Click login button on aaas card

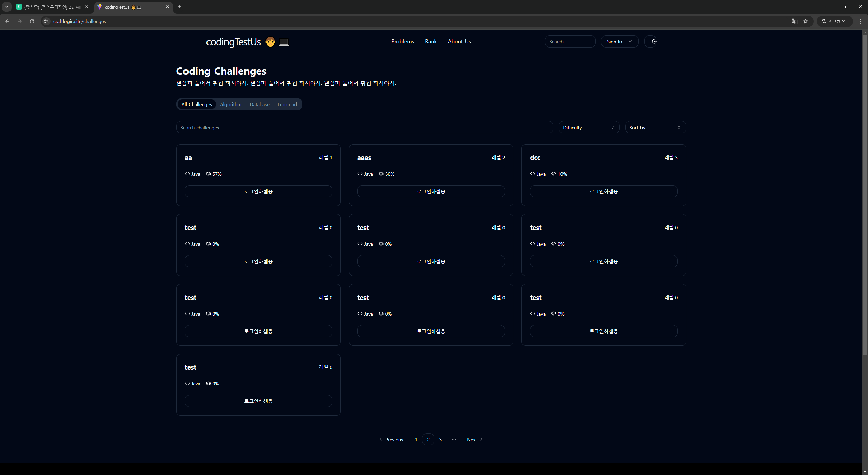coord(431,191)
